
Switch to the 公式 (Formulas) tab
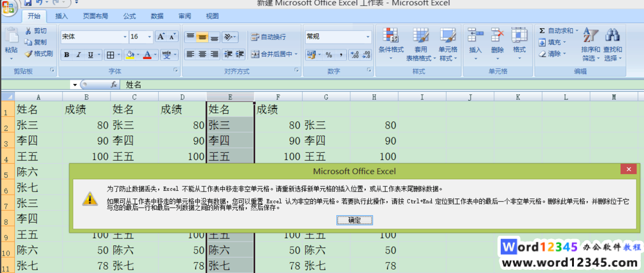click(x=129, y=16)
